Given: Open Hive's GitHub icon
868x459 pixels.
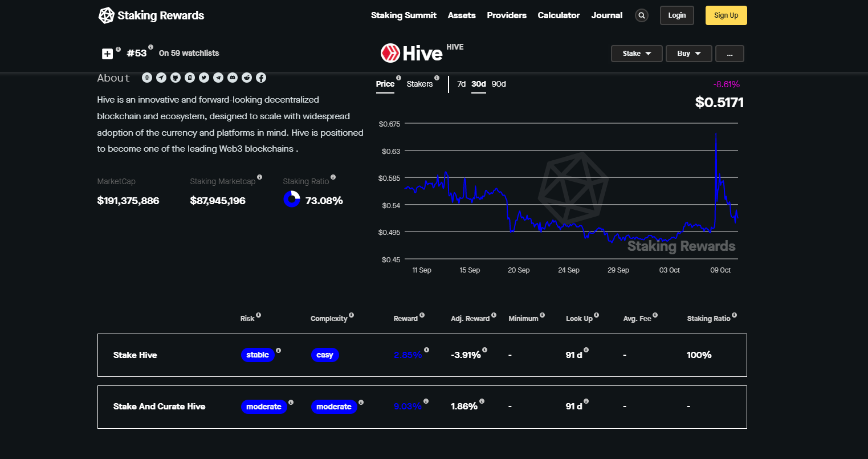Looking at the screenshot, I should click(176, 78).
